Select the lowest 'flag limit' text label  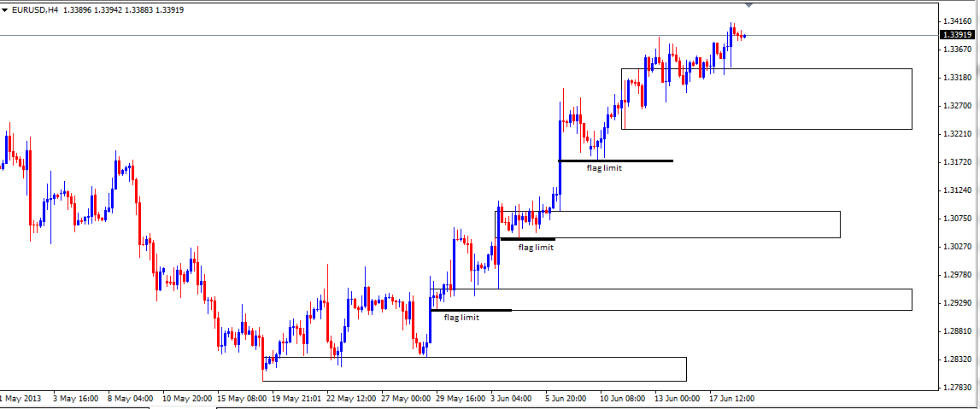(461, 318)
